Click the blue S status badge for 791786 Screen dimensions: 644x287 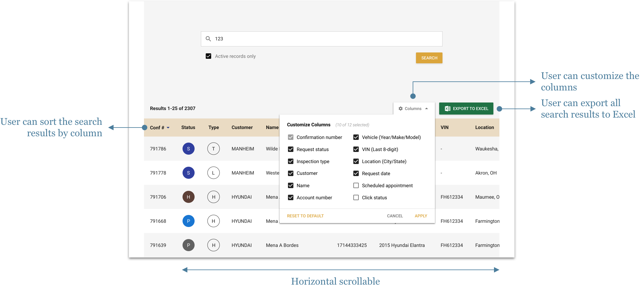(188, 149)
